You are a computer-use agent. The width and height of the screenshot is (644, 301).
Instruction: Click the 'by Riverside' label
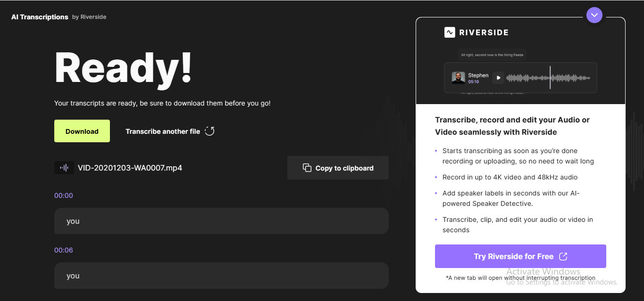tap(89, 17)
